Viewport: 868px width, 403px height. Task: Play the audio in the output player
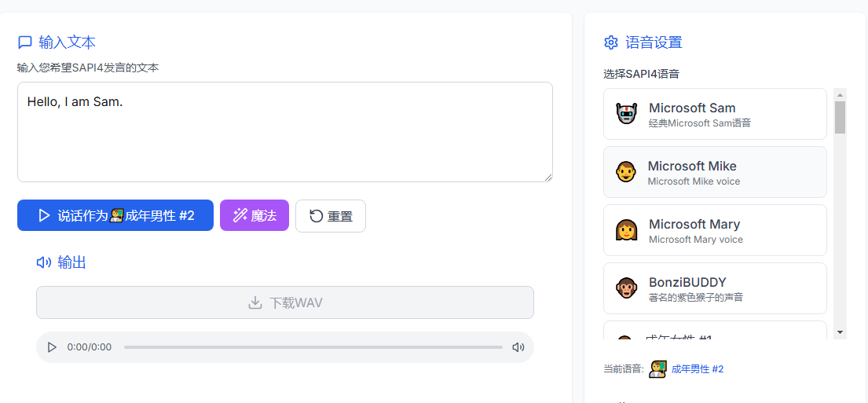click(x=52, y=347)
